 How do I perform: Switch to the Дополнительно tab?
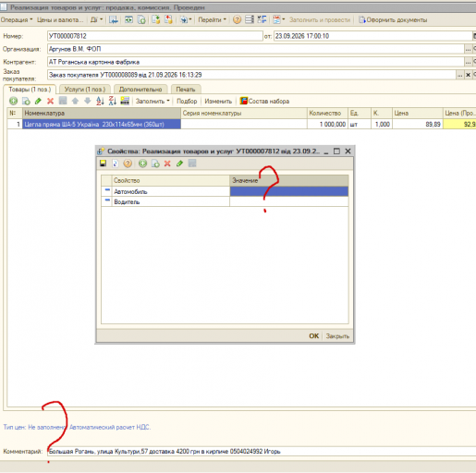tap(140, 90)
